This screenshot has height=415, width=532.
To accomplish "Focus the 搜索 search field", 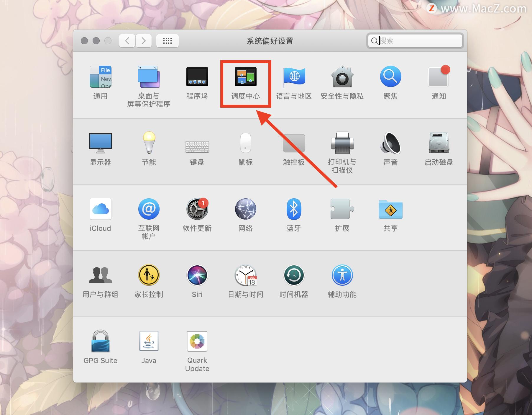I will point(415,41).
